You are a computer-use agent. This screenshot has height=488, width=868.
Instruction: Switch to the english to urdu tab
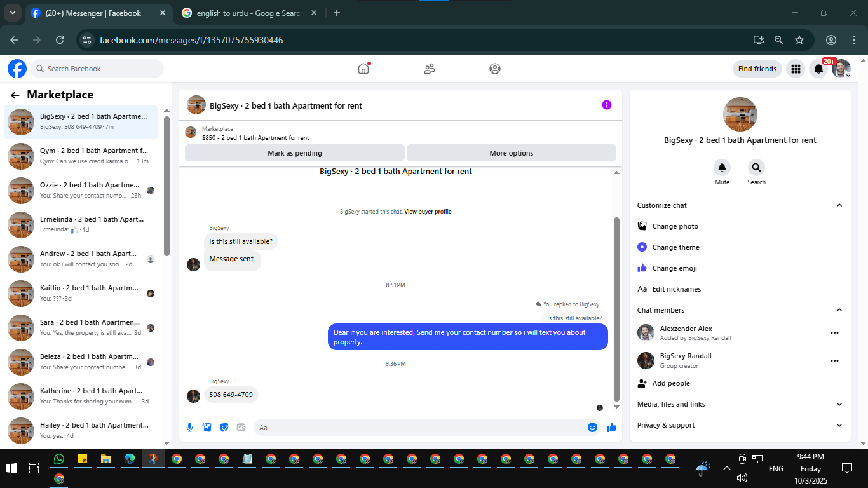click(x=248, y=13)
